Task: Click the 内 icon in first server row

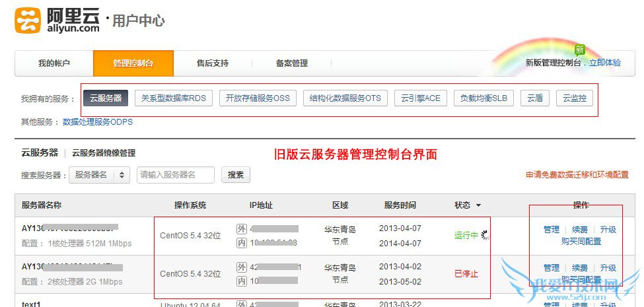Action: click(242, 243)
